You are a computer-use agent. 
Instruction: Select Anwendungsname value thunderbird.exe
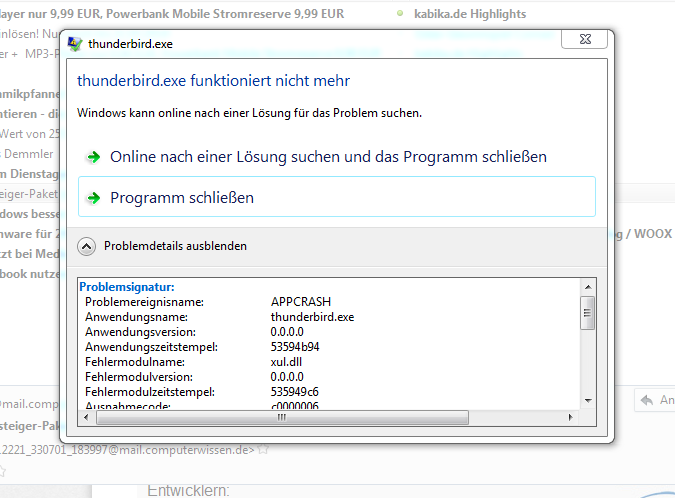312,317
